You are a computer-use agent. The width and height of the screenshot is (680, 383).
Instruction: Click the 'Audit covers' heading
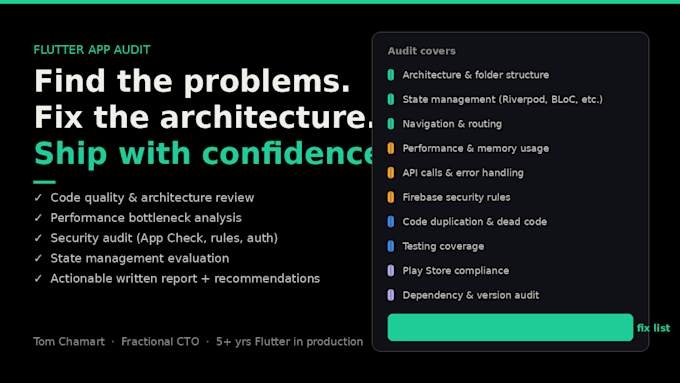pyautogui.click(x=422, y=51)
